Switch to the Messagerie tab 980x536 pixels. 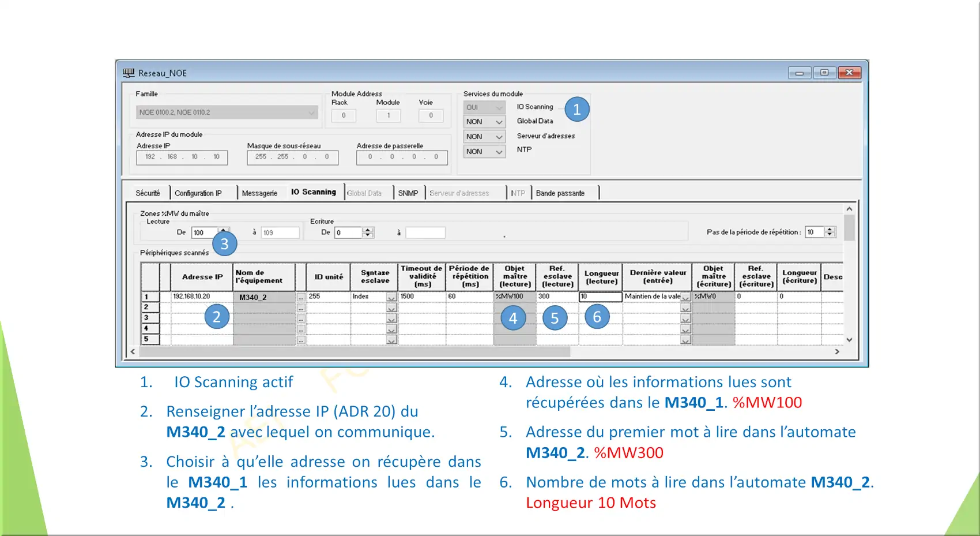pyautogui.click(x=259, y=193)
